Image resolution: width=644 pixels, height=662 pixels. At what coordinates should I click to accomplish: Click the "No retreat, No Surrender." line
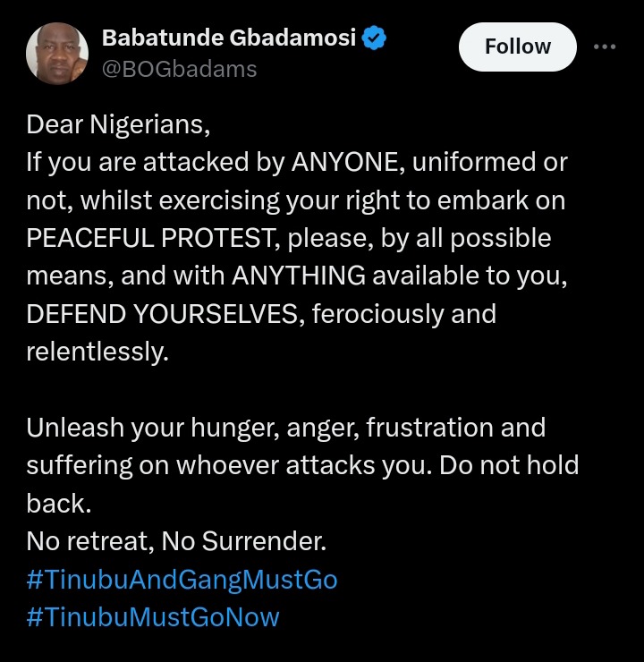tap(176, 541)
